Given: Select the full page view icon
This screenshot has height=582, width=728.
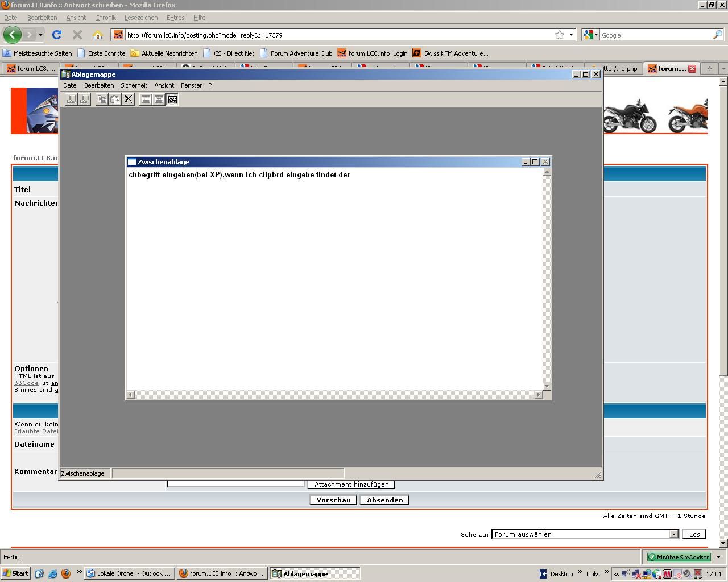Looking at the screenshot, I should point(172,99).
